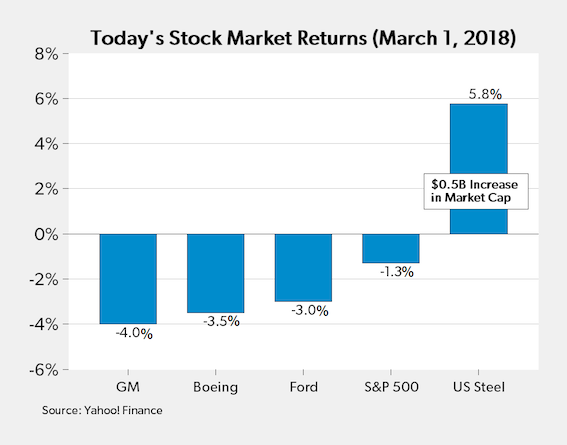Image resolution: width=567 pixels, height=445 pixels.
Task: Select the -3.0% data label
Action: pos(310,311)
